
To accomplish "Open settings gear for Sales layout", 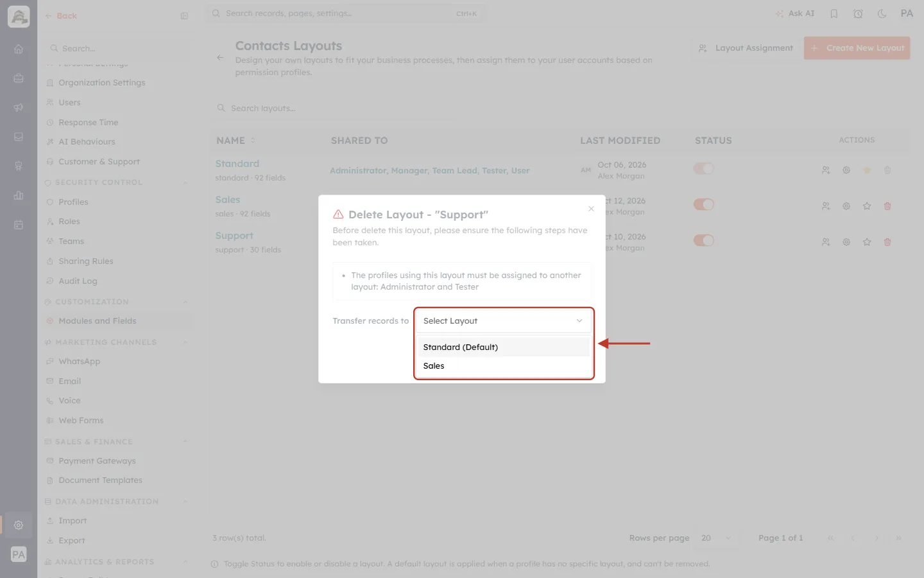I will 846,206.
